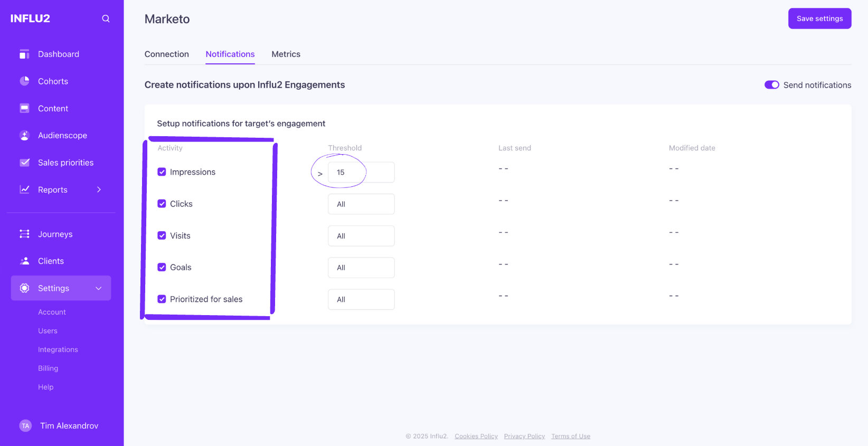The height and width of the screenshot is (446, 868).
Task: Click the Sales priorities checkmark icon
Action: pos(24,163)
